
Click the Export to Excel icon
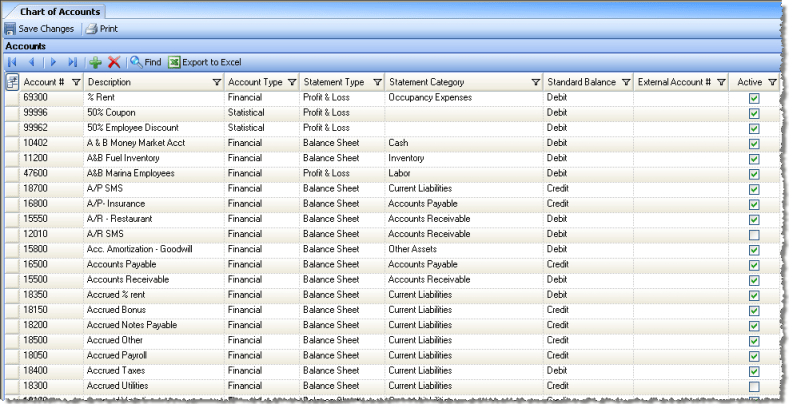pos(174,62)
